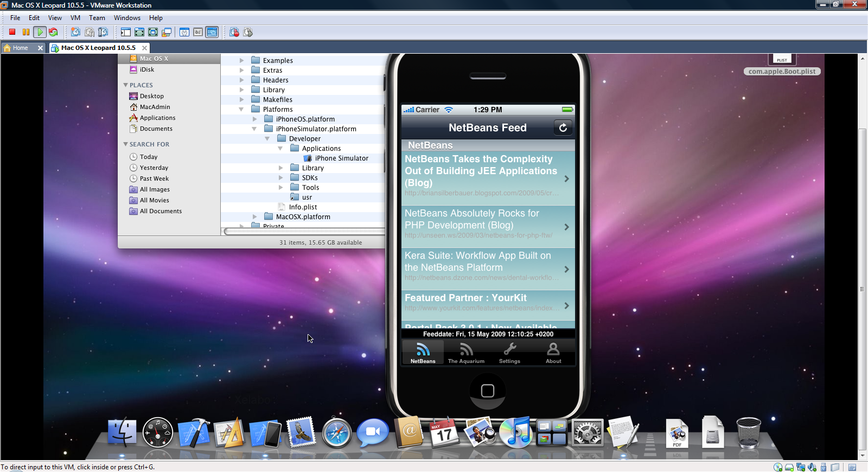Collapse the SEARCH FOR sidebar section
The width and height of the screenshot is (868, 472).
click(125, 144)
